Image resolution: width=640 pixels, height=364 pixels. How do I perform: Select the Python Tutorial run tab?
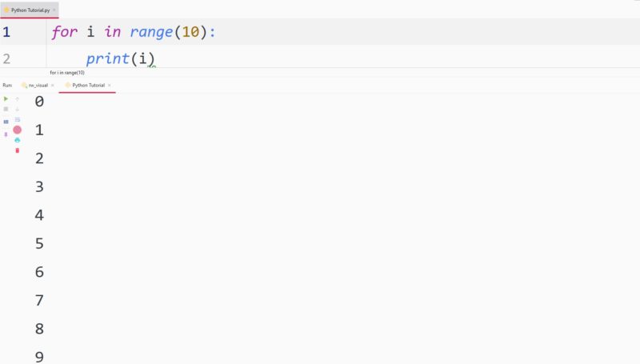tap(87, 85)
